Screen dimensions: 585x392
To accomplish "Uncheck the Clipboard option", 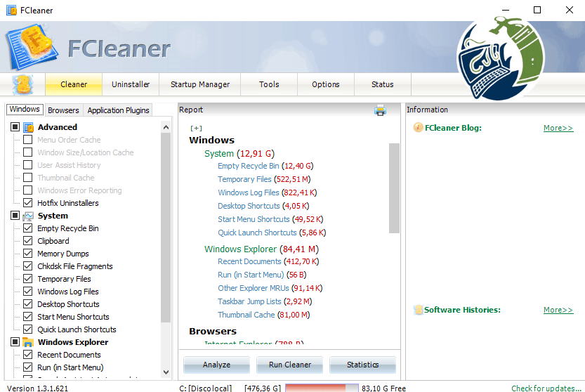I will [x=27, y=241].
